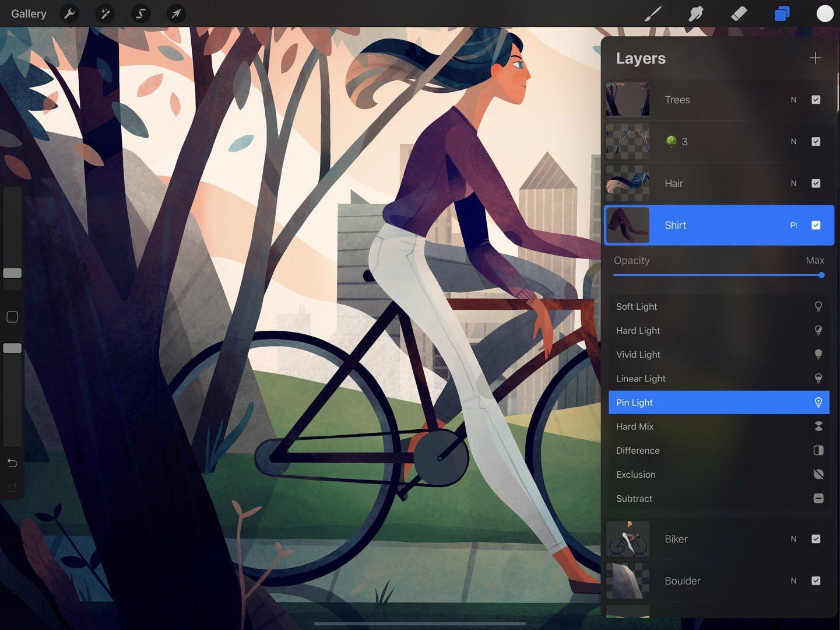Image resolution: width=840 pixels, height=630 pixels.
Task: Close the Layers panel icon
Action: pyautogui.click(x=782, y=13)
